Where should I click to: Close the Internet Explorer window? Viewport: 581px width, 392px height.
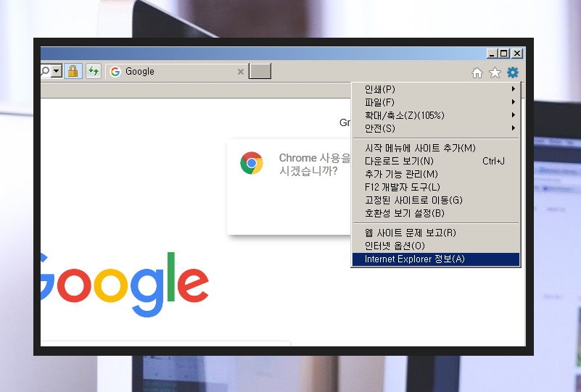[517, 54]
